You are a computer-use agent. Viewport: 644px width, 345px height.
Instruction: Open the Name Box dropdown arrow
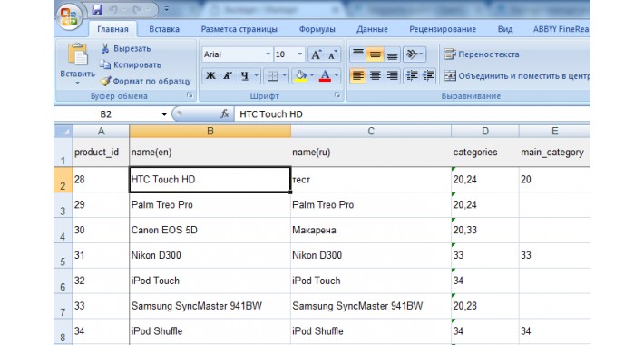pyautogui.click(x=164, y=114)
